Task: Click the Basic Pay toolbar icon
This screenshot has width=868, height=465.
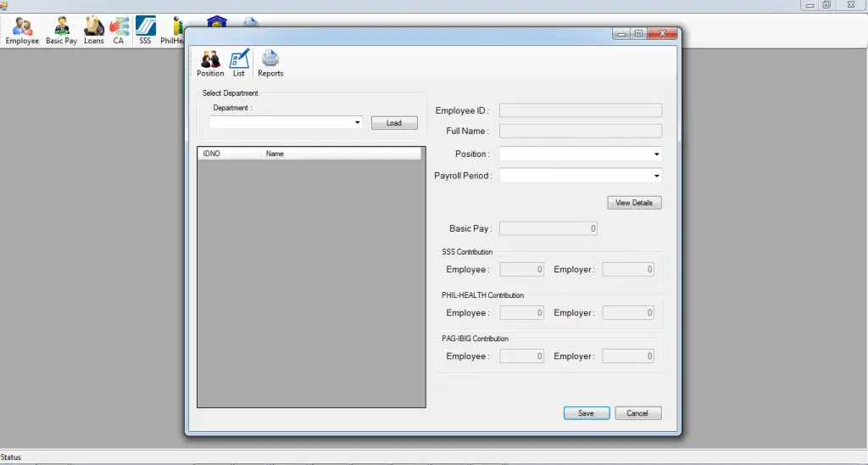Action: pos(61,31)
